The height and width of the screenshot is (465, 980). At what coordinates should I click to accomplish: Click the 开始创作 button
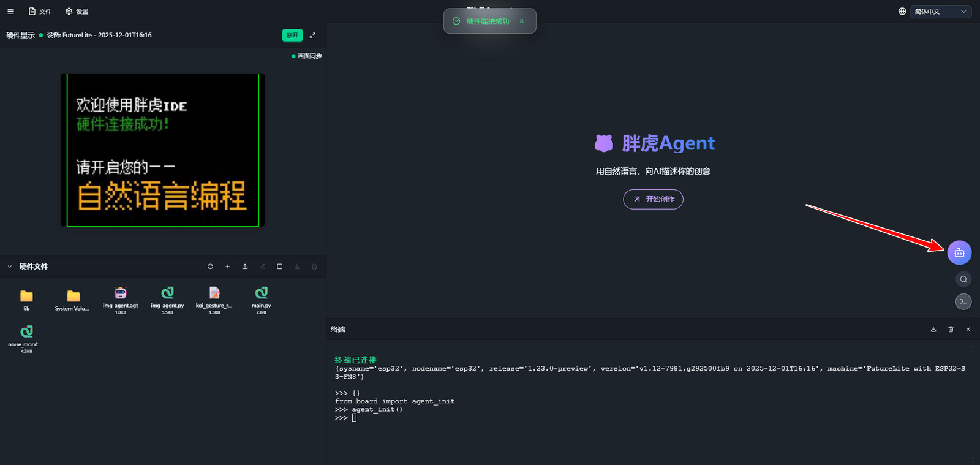point(653,199)
